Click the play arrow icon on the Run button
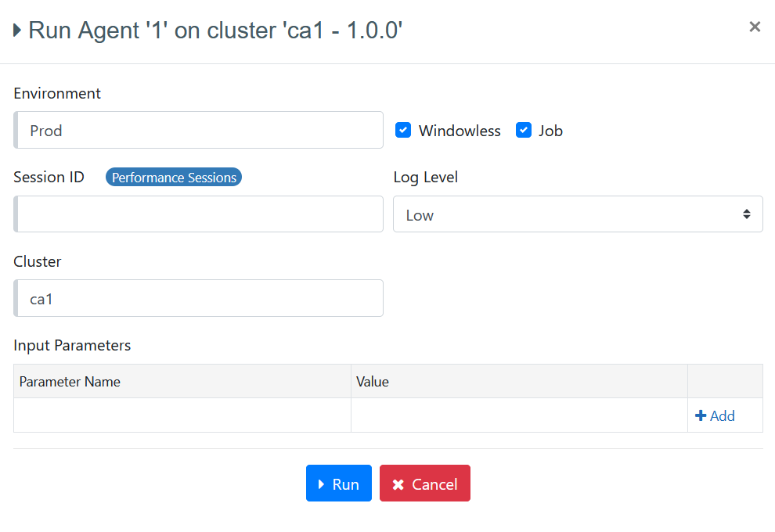Image resolution: width=775 pixels, height=532 pixels. click(322, 484)
